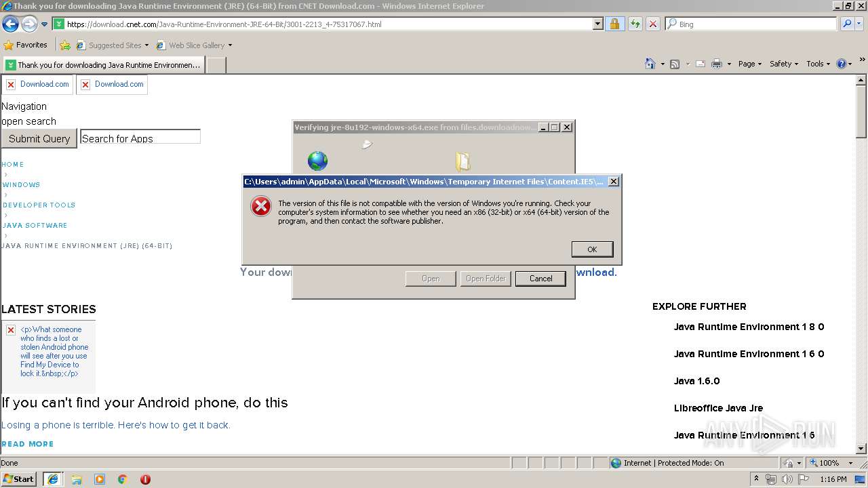Open Java Runtime Environment 1 6 0 link
Image resolution: width=868 pixels, height=488 pixels.
pyautogui.click(x=749, y=354)
